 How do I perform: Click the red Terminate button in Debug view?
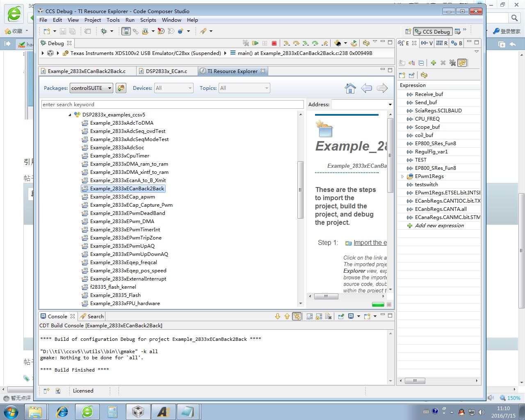coord(274,43)
